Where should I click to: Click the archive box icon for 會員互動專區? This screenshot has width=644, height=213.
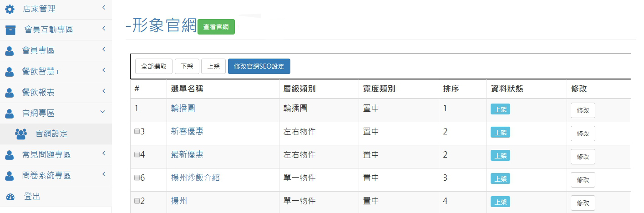[10, 30]
